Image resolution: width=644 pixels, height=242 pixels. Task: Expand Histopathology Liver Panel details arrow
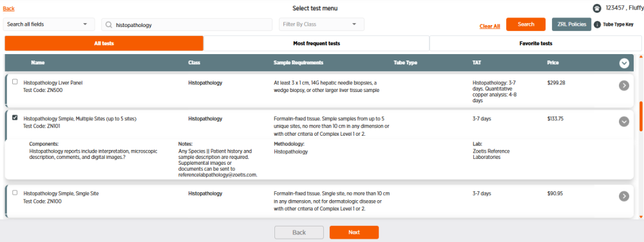[x=624, y=86]
